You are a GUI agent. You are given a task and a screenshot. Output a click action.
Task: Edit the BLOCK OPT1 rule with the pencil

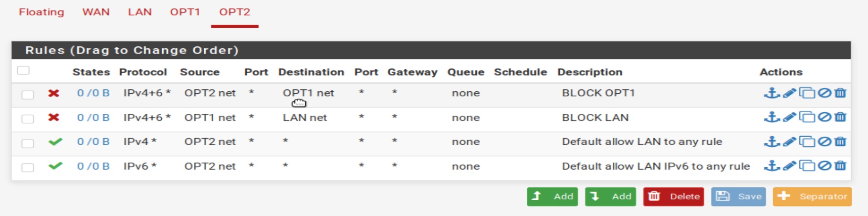click(789, 93)
